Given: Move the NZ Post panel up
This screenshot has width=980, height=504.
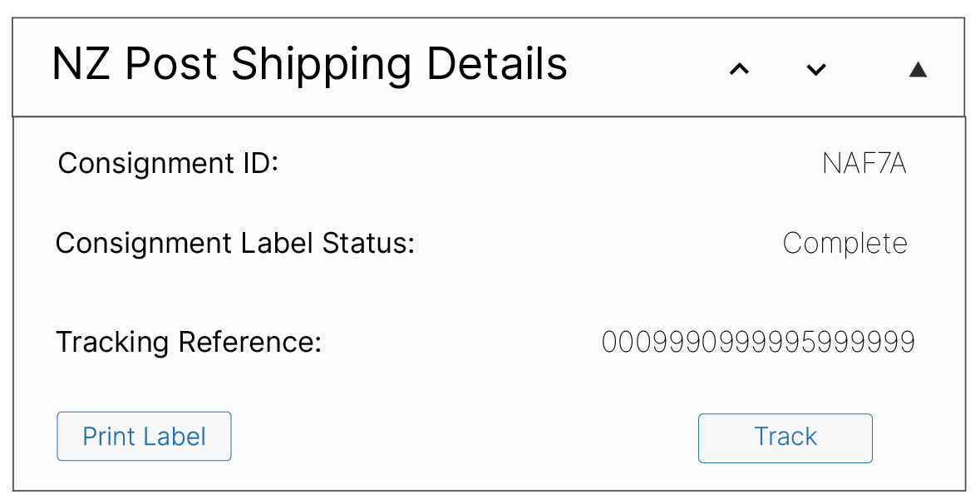Looking at the screenshot, I should tap(739, 70).
